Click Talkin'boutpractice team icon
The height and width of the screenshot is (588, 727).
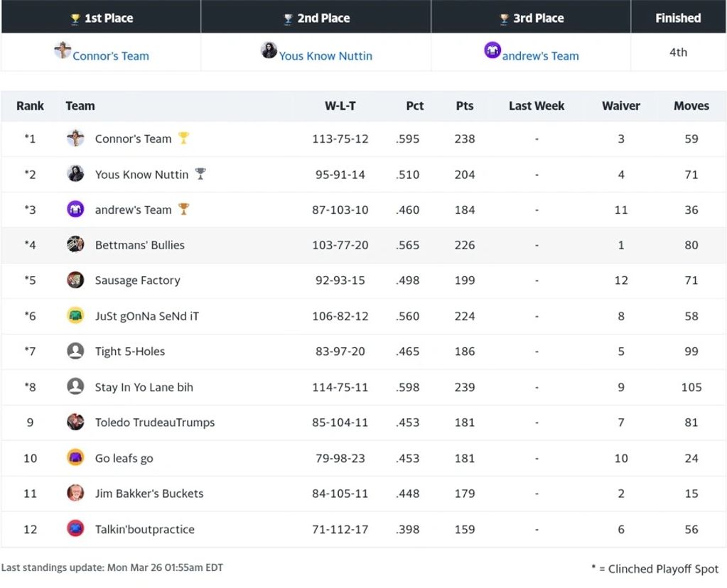pyautogui.click(x=75, y=528)
